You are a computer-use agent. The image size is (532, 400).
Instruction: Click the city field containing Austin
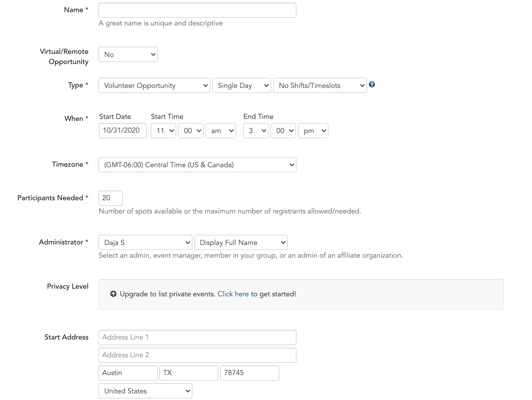pos(128,373)
